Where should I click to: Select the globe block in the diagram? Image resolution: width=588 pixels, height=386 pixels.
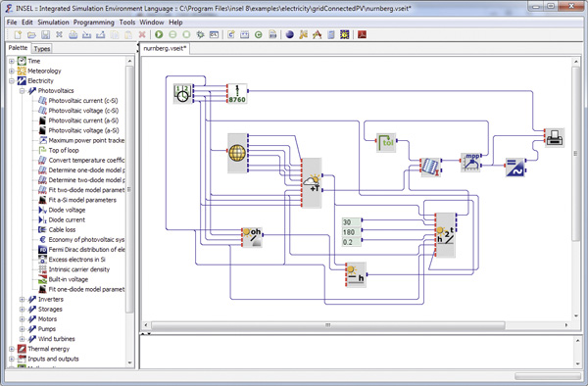pyautogui.click(x=237, y=153)
